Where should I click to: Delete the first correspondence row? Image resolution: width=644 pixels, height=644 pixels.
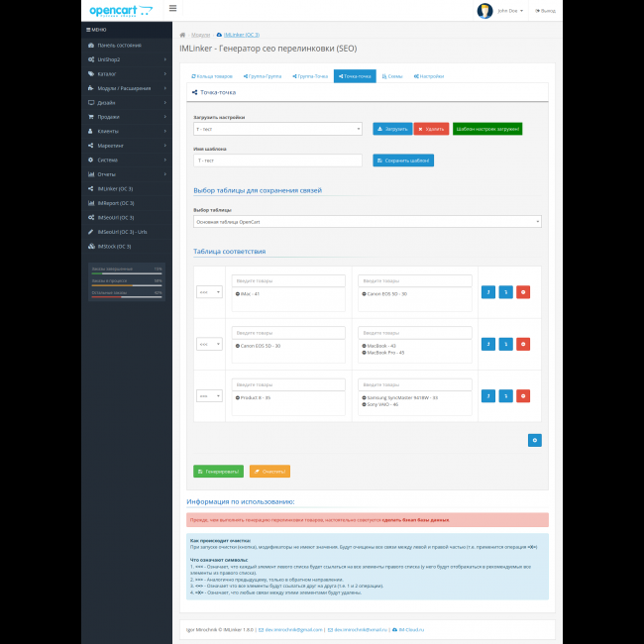pos(523,292)
